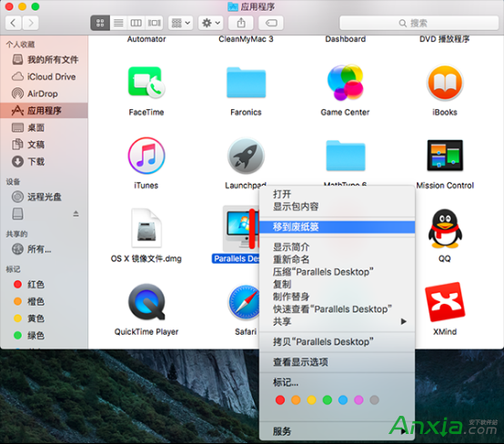Select 远程光盘 under devices
Viewport: 504px width, 444px height.
click(44, 197)
